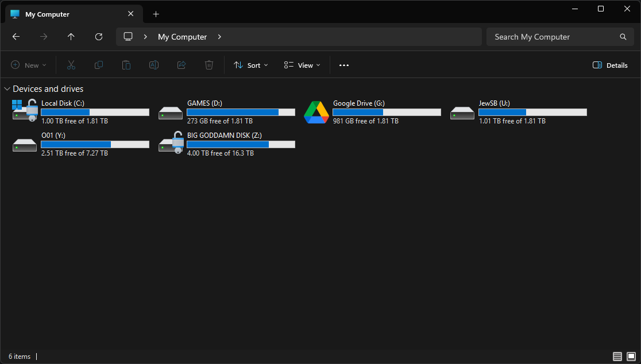Open the Sort dropdown

click(250, 65)
